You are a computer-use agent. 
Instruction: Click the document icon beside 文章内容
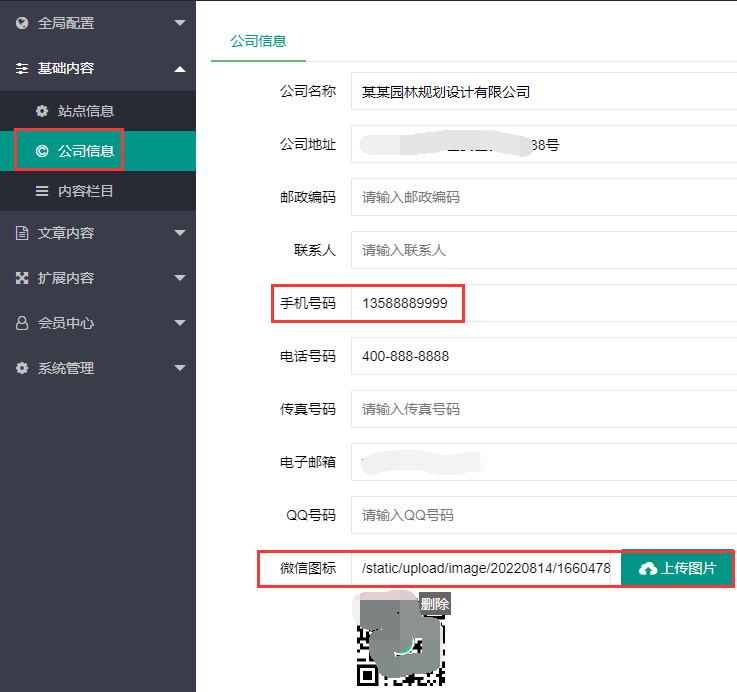[x=22, y=233]
